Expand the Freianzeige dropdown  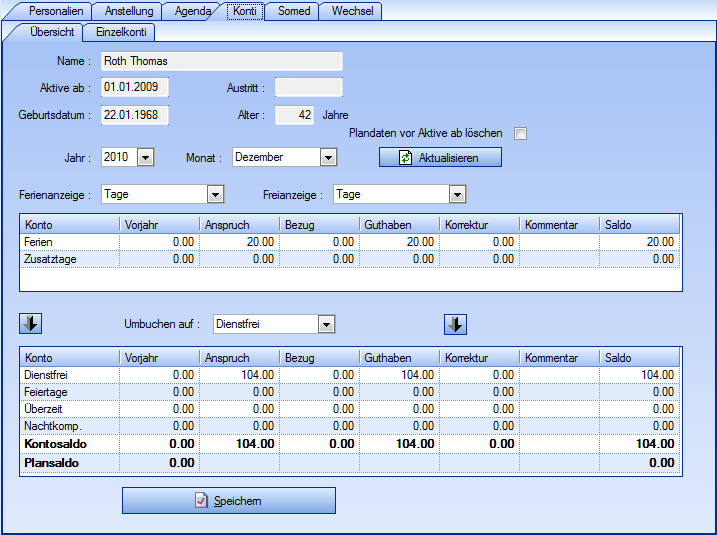(x=456, y=194)
